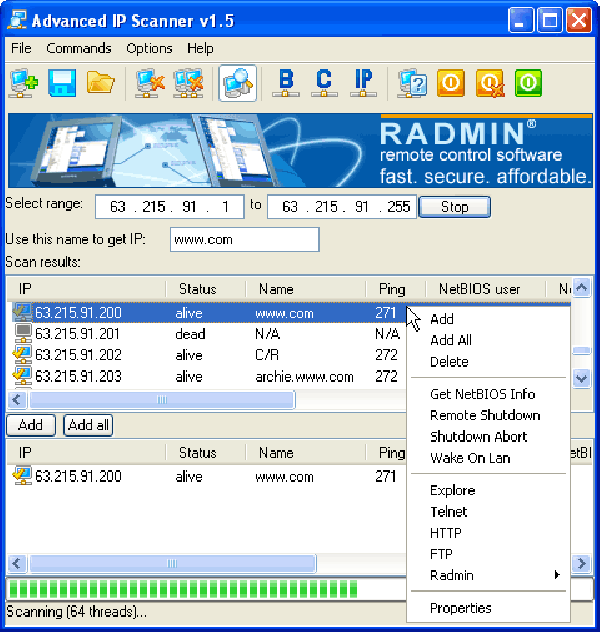This screenshot has height=632, width=600.
Task: Click computer icon of 63.215.91.203 row
Action: (x=23, y=376)
